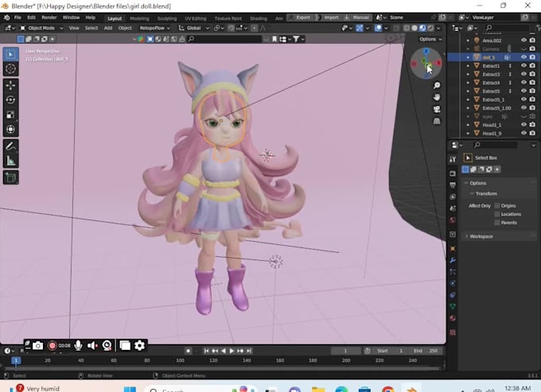Toggle camera view icon in viewport

[437, 109]
